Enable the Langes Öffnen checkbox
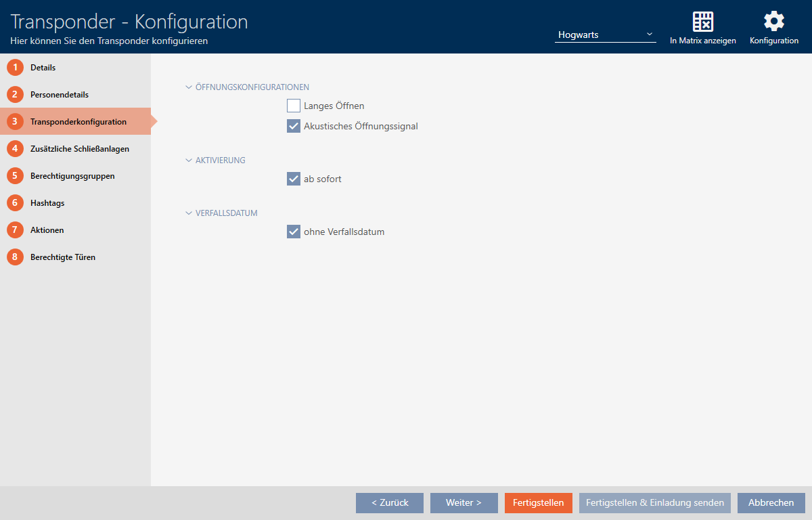This screenshot has height=520, width=812. [x=294, y=106]
